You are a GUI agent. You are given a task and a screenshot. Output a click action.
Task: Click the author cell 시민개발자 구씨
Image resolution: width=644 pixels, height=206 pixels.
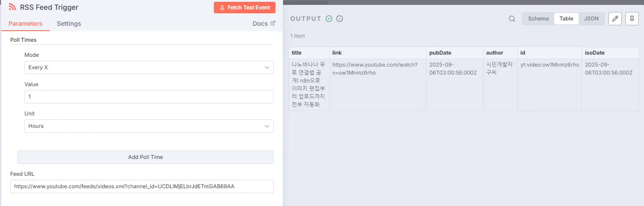coord(500,85)
